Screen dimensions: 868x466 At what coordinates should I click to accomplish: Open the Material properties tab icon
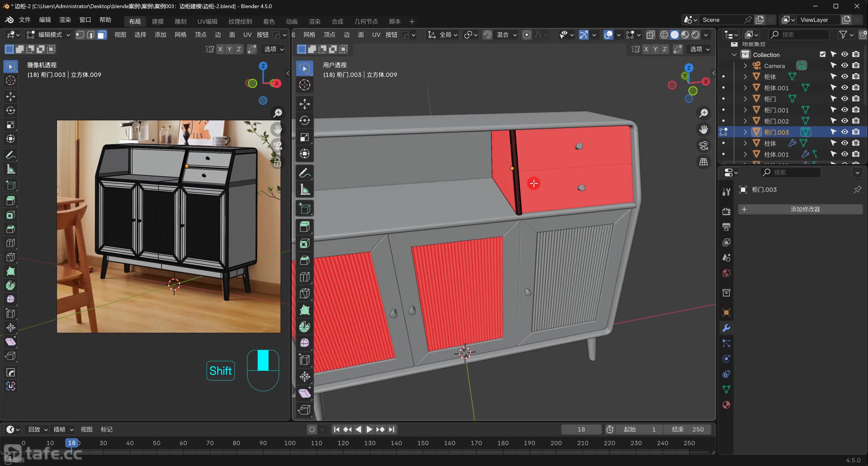click(x=726, y=405)
